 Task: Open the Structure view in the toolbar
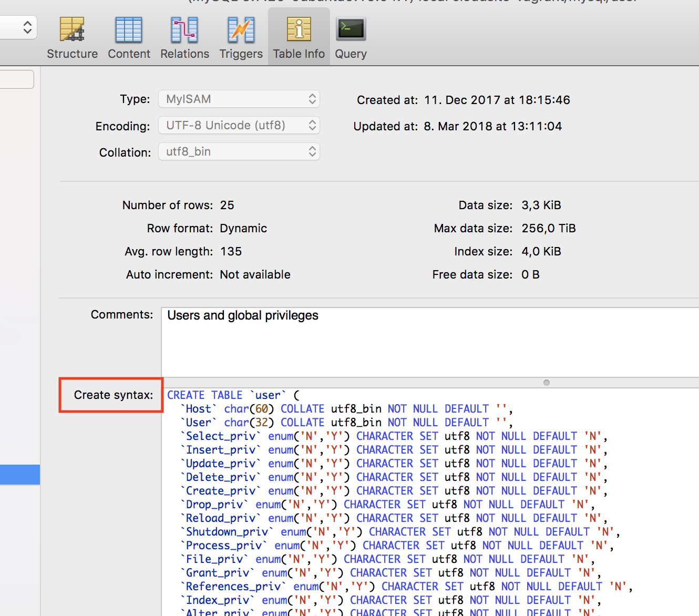72,37
